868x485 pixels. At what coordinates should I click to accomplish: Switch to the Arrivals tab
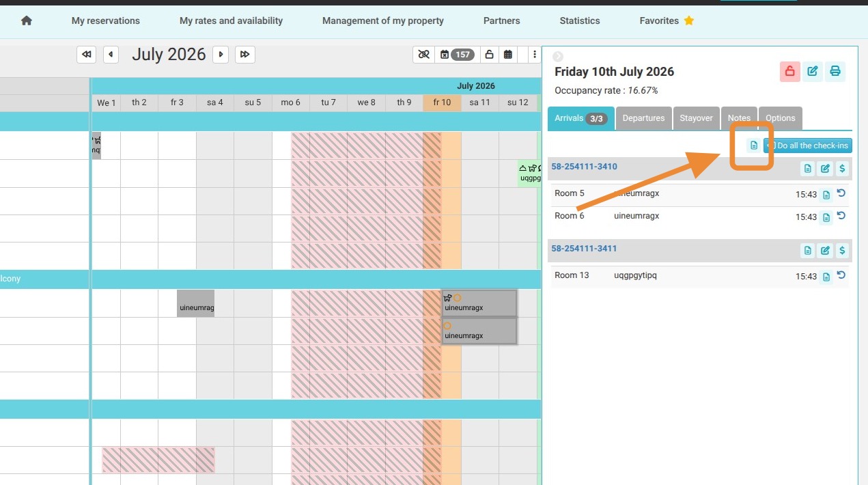[x=580, y=118]
